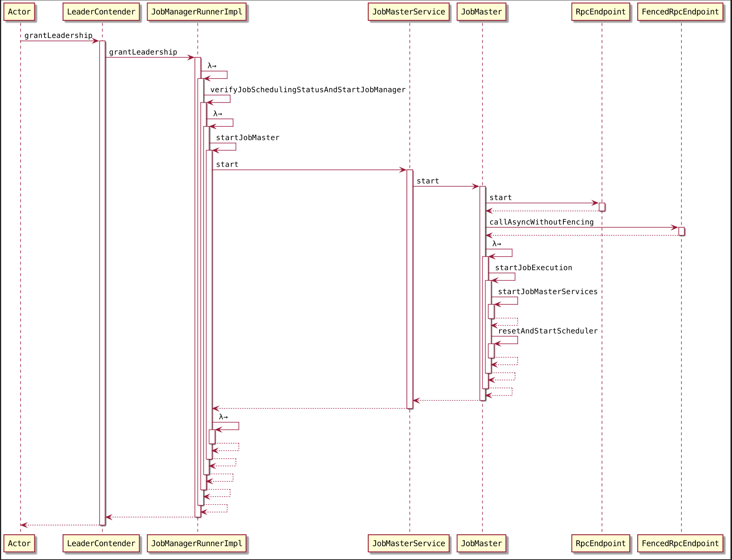Select the LeaderContender box in the footer
The height and width of the screenshot is (560, 732).
click(x=101, y=543)
